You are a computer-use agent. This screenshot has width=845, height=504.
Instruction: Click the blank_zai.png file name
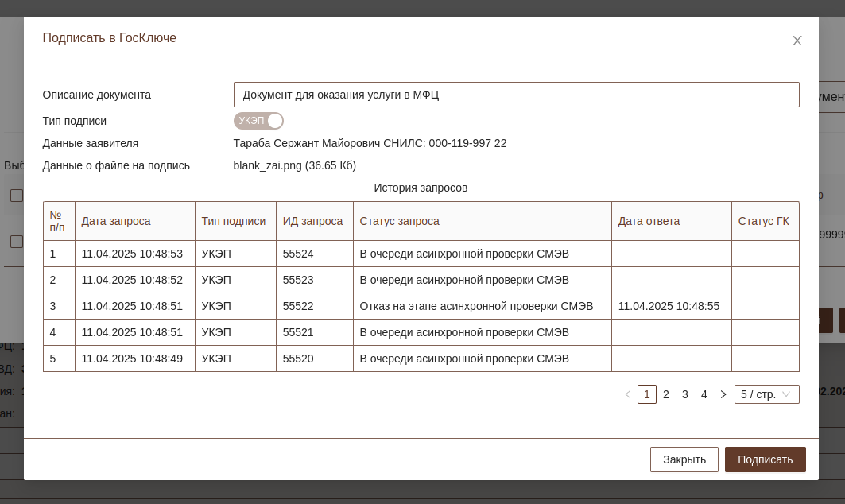click(x=269, y=165)
